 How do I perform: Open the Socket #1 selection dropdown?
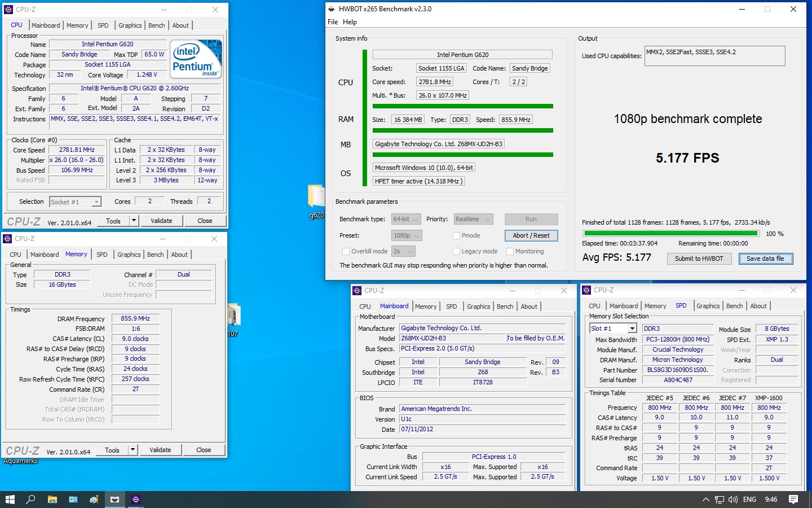[75, 202]
